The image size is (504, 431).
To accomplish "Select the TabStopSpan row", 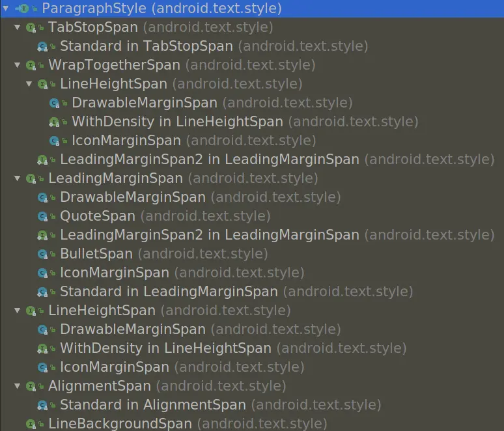I will point(252,27).
